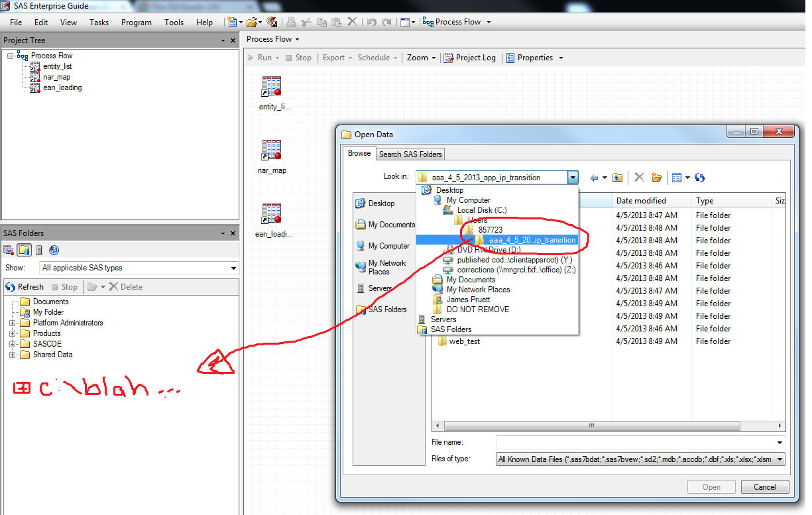
Task: Expand the Shared Data folder node
Action: click(13, 355)
